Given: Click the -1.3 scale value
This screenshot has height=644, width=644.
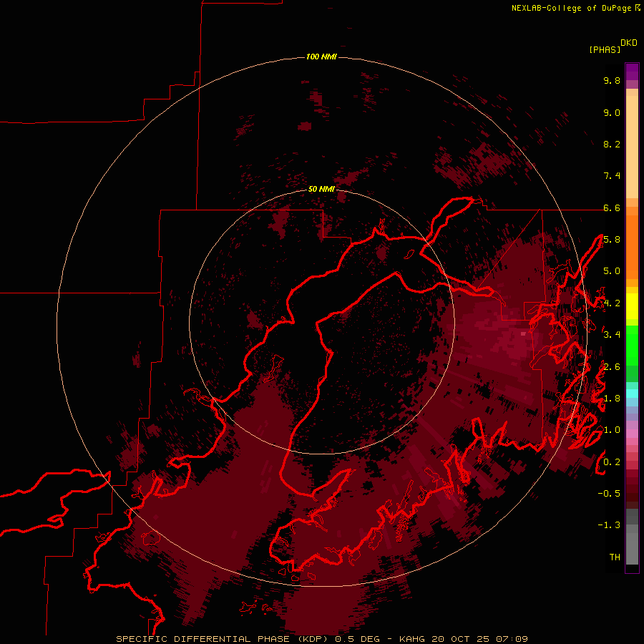Looking at the screenshot, I should coord(609,525).
